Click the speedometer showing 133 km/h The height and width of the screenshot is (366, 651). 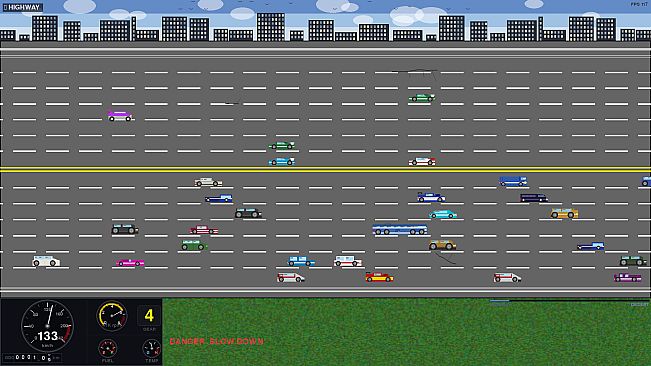47,326
